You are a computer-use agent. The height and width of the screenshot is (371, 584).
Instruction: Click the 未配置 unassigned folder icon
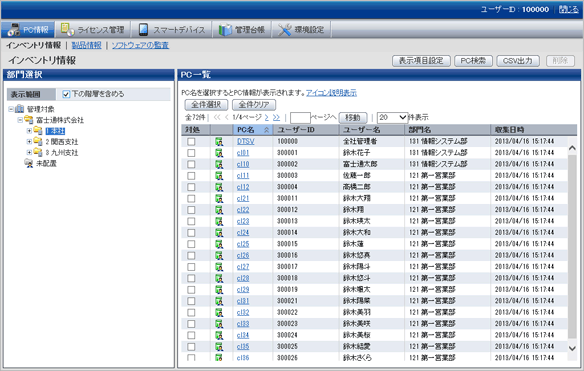click(x=28, y=163)
